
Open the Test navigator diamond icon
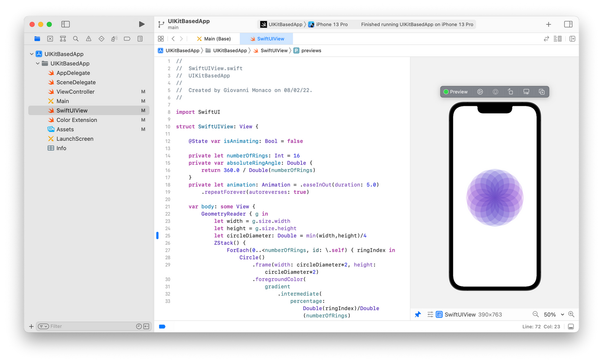point(101,38)
